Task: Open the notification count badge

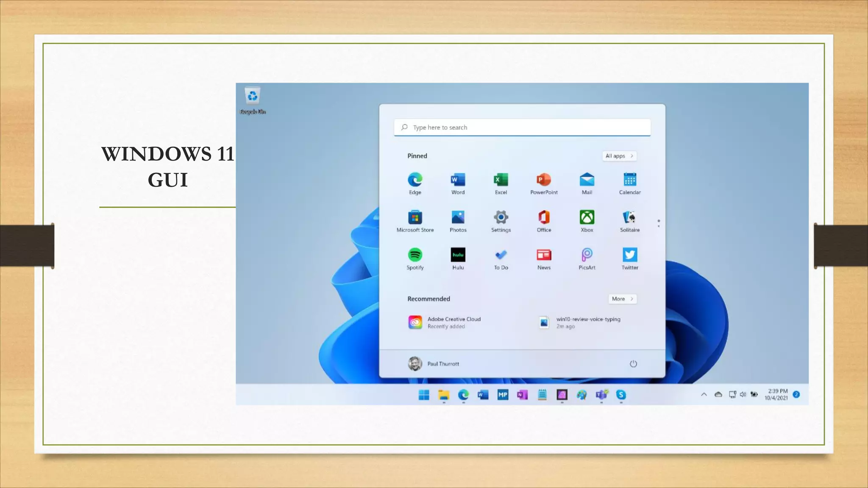Action: click(x=796, y=394)
